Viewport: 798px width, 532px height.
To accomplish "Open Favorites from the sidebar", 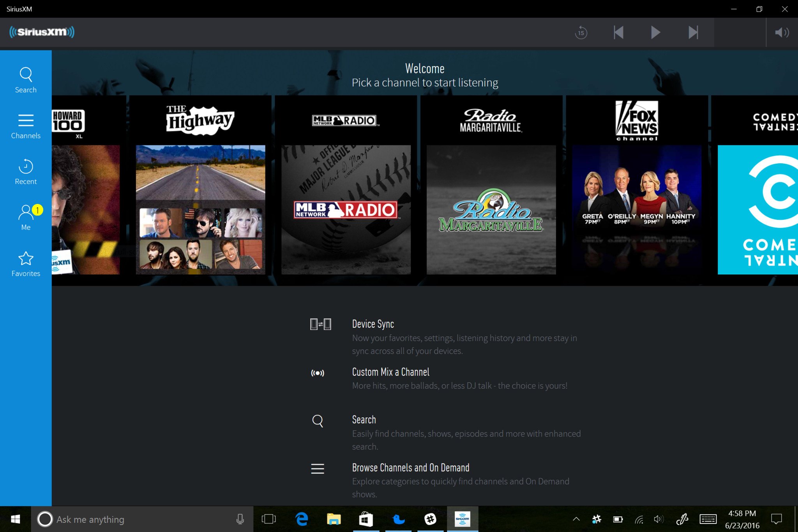I will (x=26, y=264).
